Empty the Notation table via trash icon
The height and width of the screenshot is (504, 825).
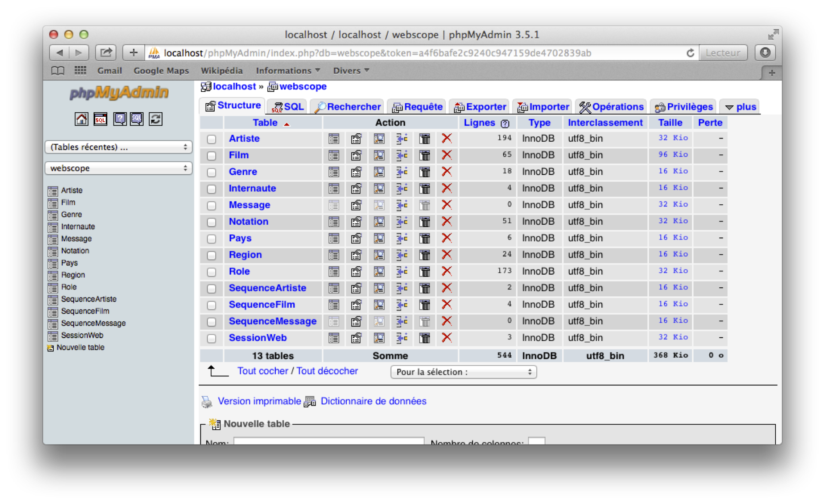click(x=425, y=222)
